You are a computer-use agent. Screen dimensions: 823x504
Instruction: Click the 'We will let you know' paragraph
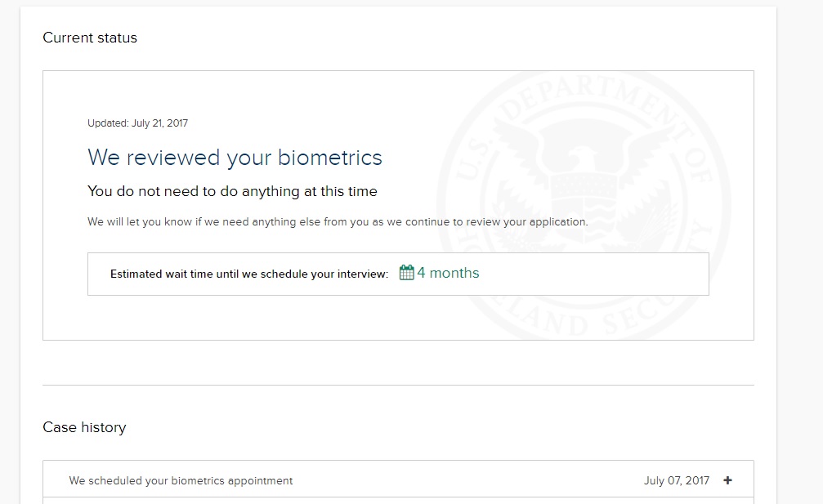(338, 222)
